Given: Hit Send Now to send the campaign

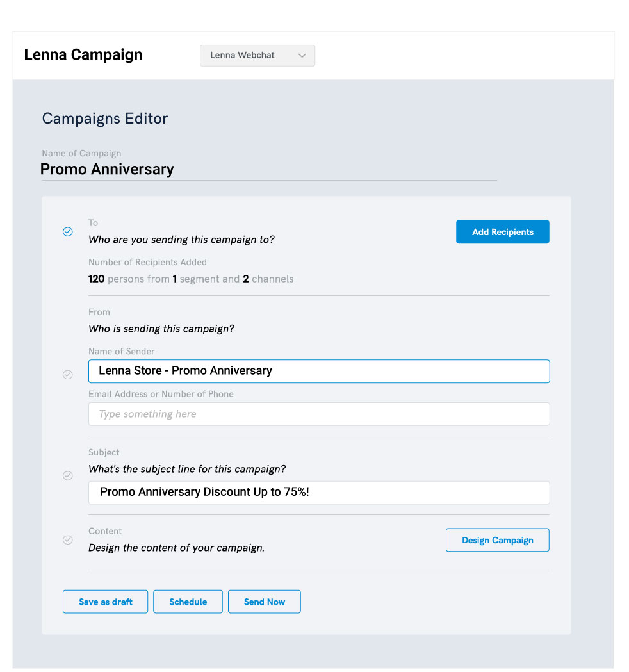Looking at the screenshot, I should 264,602.
